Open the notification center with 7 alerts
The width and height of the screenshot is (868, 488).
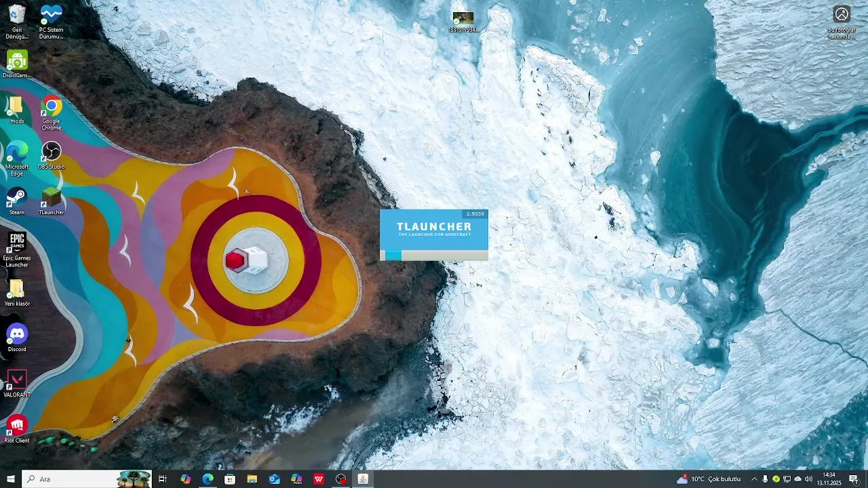[854, 479]
